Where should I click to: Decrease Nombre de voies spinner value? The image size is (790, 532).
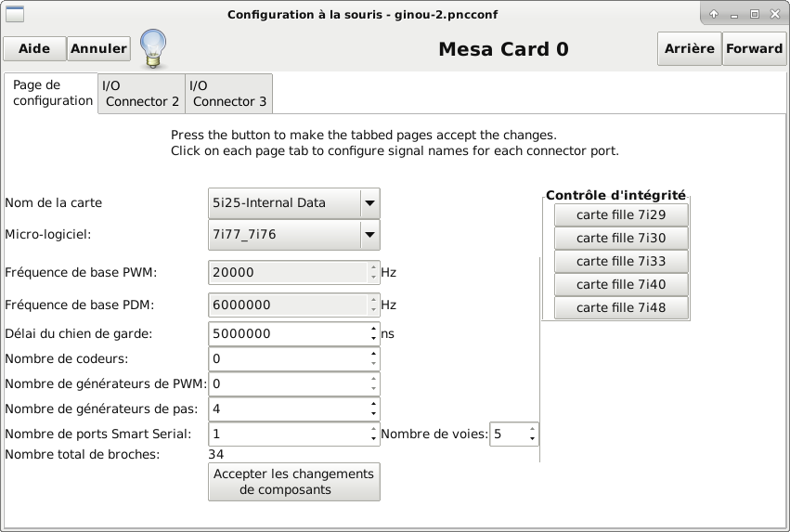tap(532, 439)
